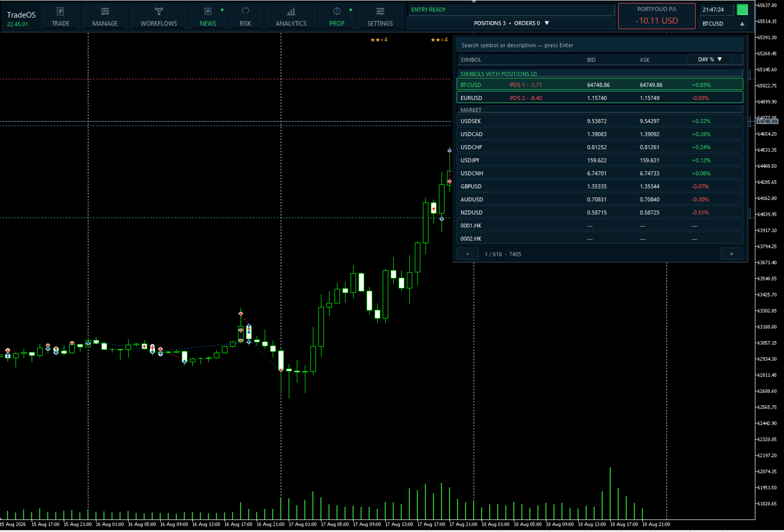The width and height of the screenshot is (784, 532).
Task: Open the ANALYTICS bar chart icon
Action: [x=291, y=11]
